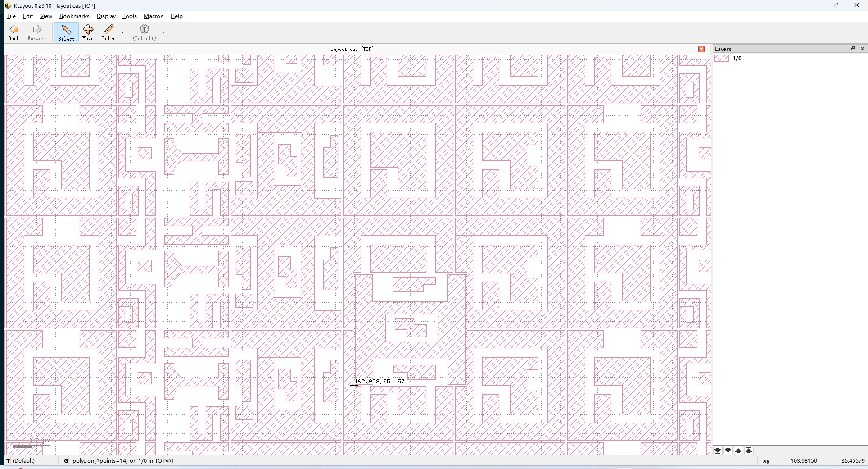Click the 102.098, 35.157 cursor label
Screen dimensions: 868x469
click(380, 382)
